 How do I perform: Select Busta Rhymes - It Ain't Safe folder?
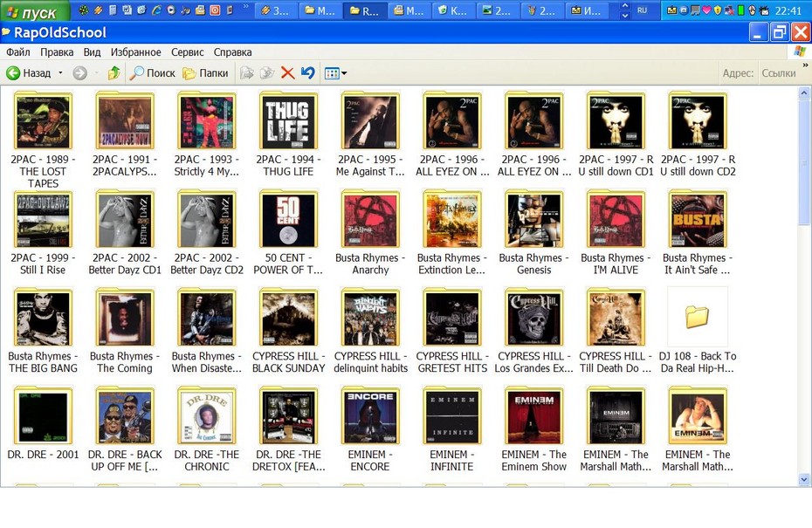point(698,232)
